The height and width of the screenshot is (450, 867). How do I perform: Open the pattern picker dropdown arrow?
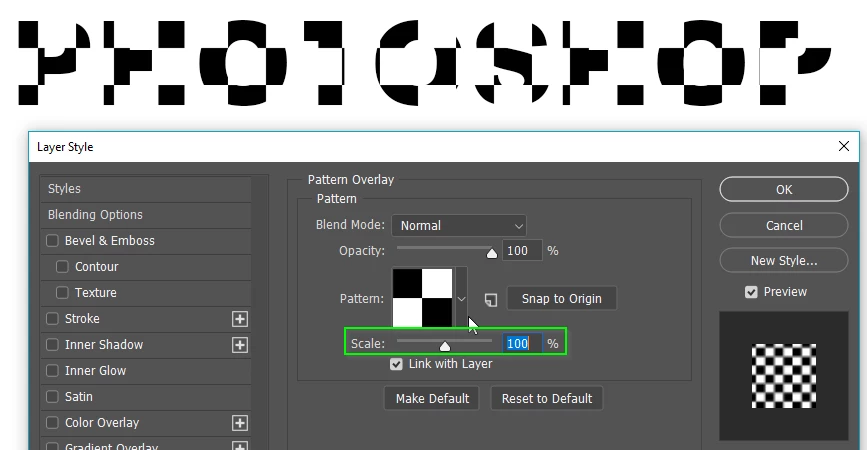[x=462, y=299]
